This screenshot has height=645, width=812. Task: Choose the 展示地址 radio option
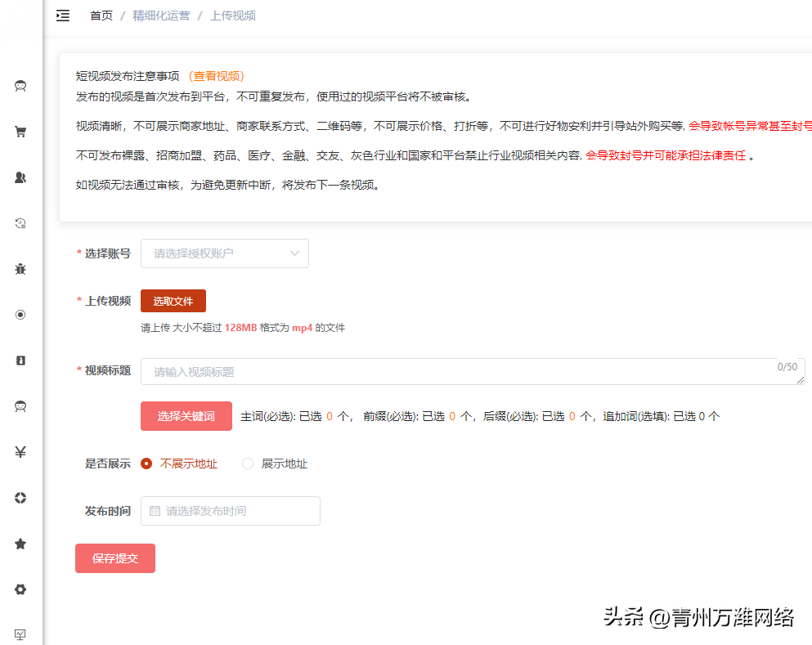point(247,463)
